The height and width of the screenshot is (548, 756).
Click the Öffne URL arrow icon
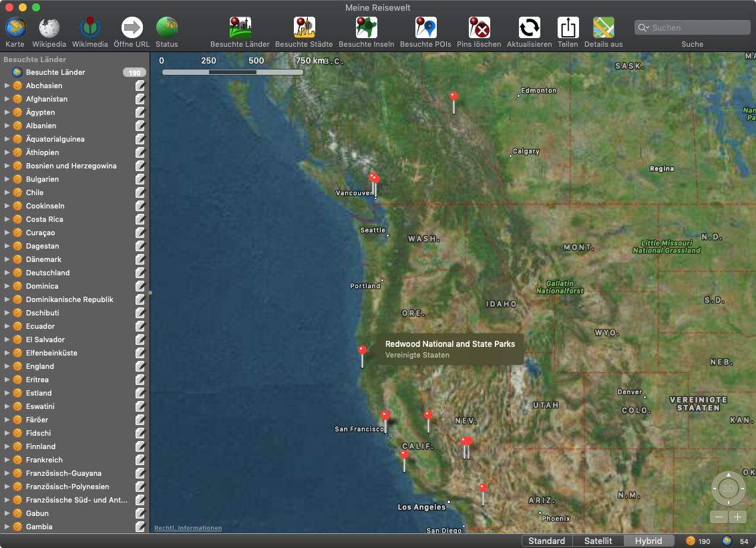coord(132,28)
